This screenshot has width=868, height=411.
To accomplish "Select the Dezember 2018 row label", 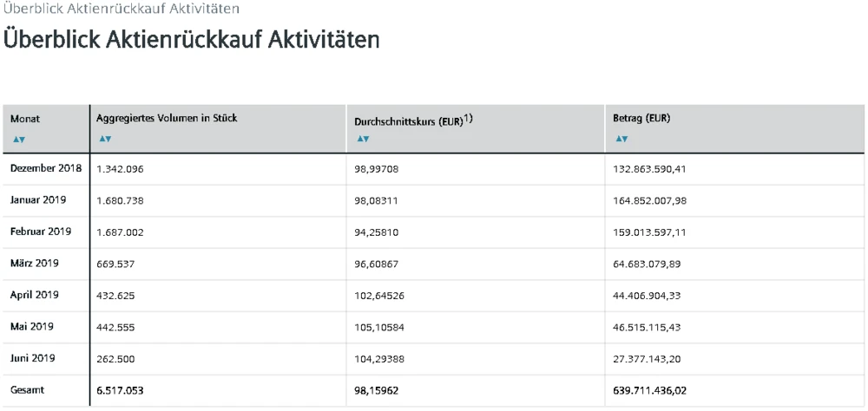I will [x=46, y=168].
